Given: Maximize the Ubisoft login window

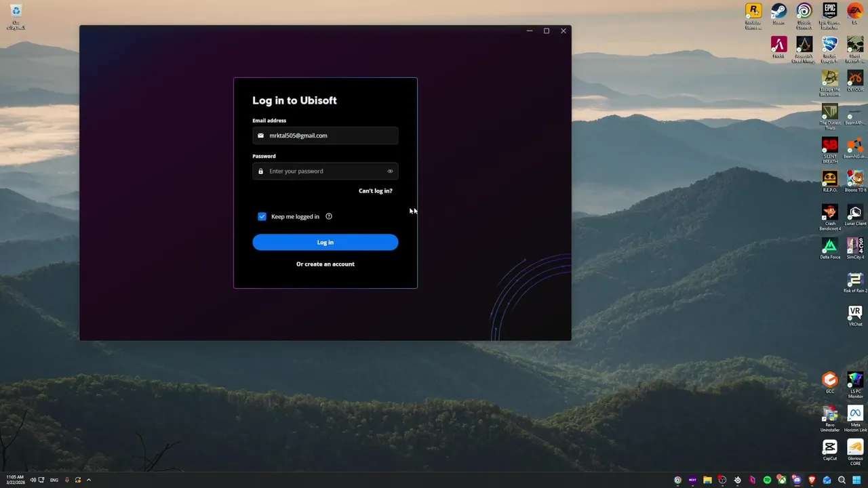Looking at the screenshot, I should [x=546, y=30].
